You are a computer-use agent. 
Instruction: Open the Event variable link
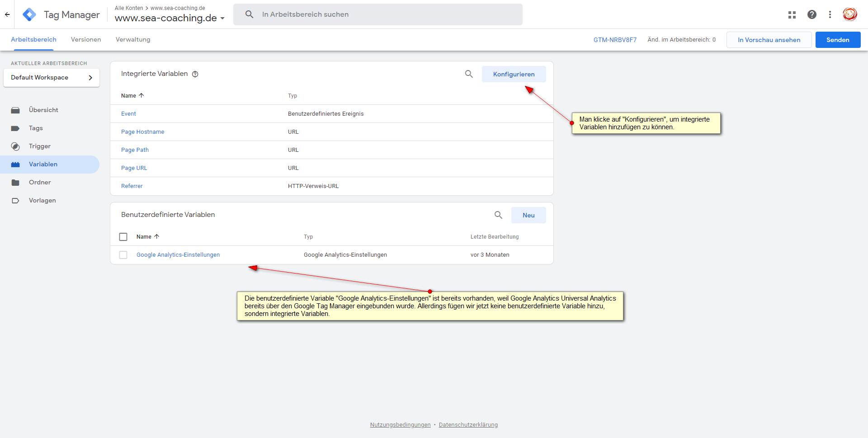[128, 114]
